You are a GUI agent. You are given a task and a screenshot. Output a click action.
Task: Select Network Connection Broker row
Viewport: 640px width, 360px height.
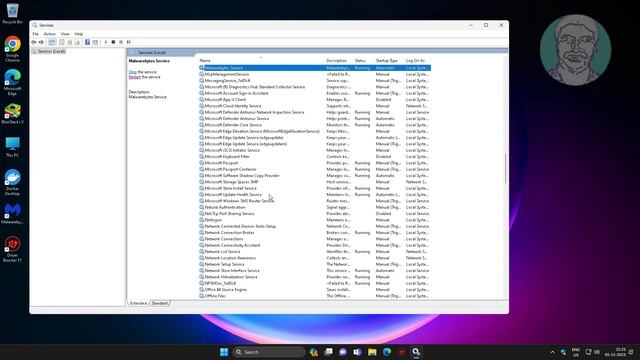315,233
